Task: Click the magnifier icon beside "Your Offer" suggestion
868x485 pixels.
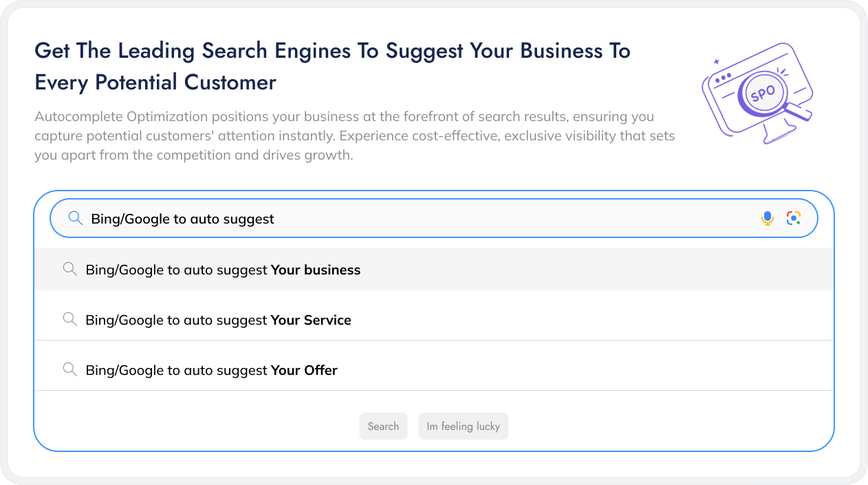Action: tap(69, 369)
